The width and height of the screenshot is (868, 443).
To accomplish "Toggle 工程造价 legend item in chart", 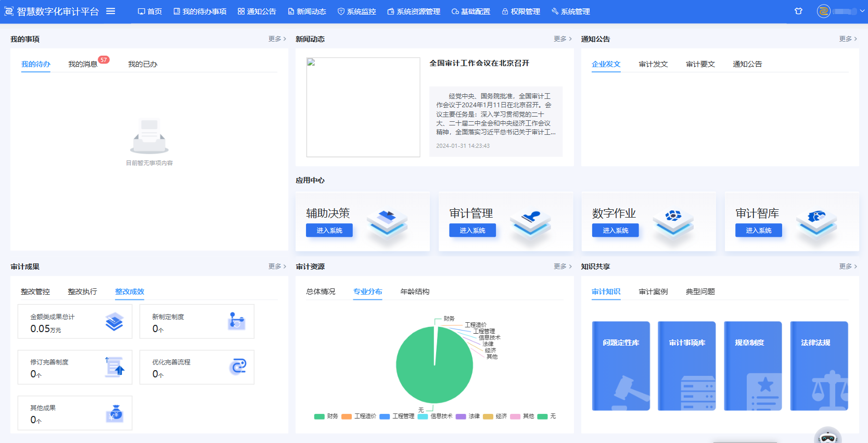I will pos(359,416).
